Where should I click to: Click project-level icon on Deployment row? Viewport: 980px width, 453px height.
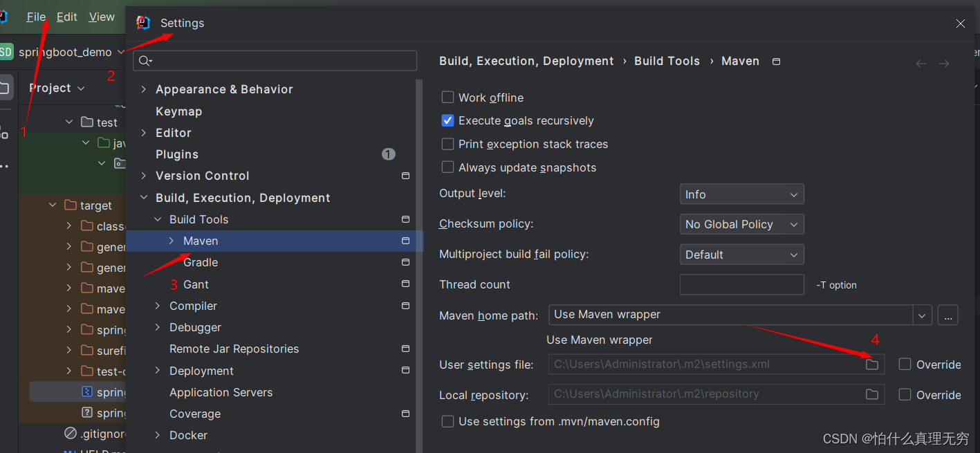click(405, 371)
